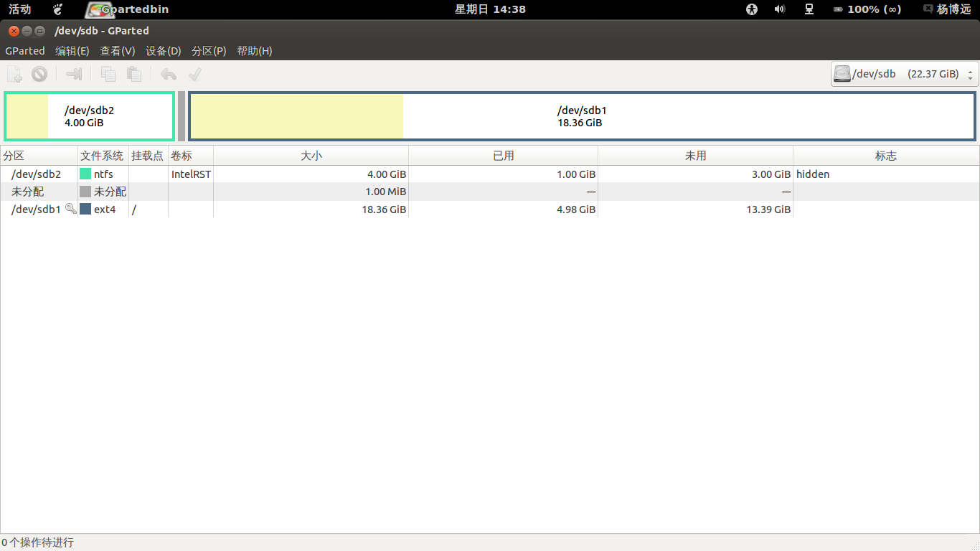Click the 卷标 column header
The image size is (980, 551).
coord(191,156)
